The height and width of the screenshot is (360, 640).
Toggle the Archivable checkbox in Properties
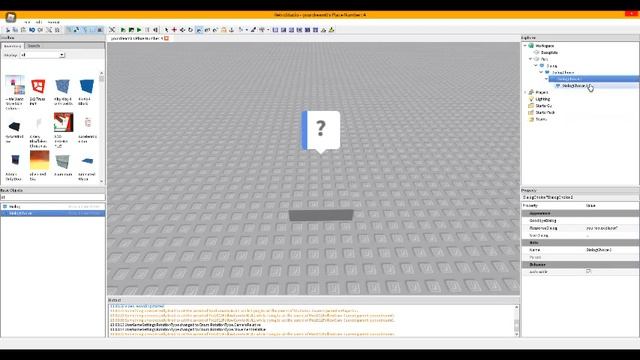point(588,271)
